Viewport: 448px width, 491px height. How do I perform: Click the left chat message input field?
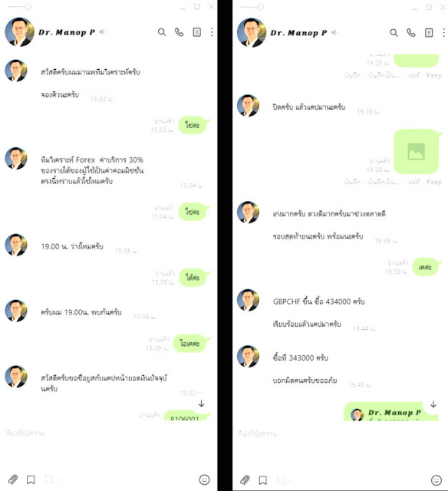click(108, 433)
